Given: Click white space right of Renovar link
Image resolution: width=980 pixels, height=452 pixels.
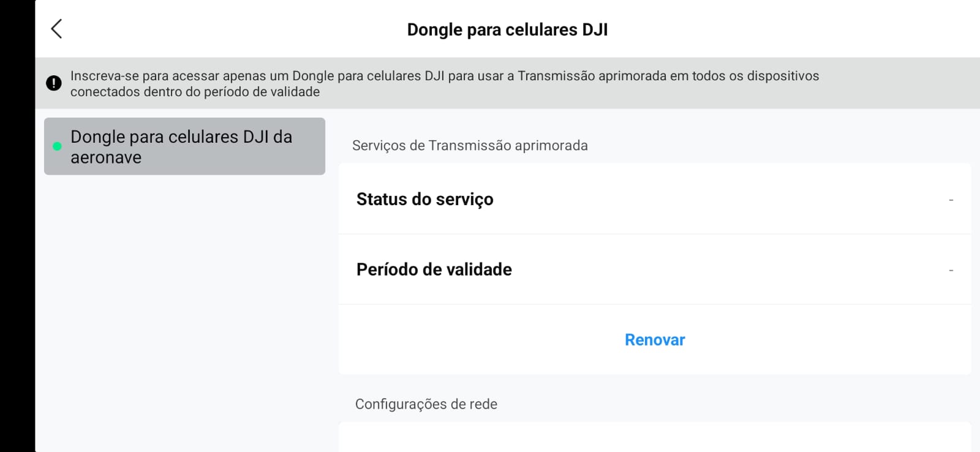Looking at the screenshot, I should click(827, 340).
